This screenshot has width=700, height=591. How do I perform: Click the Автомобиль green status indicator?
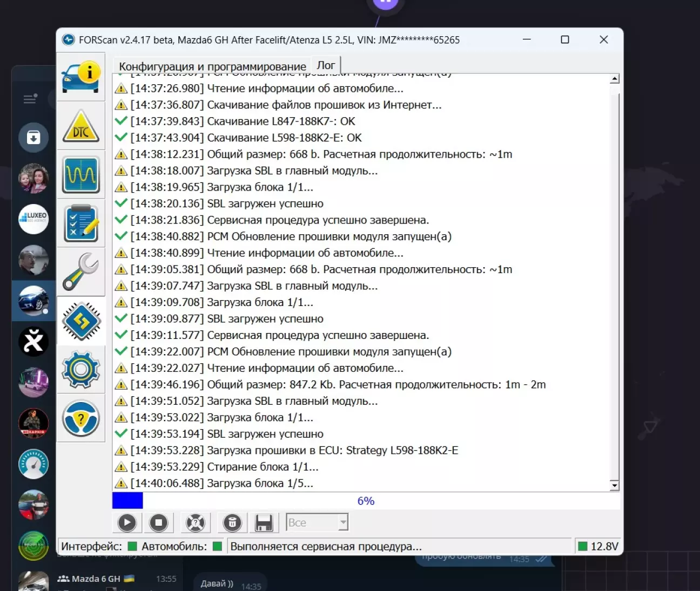point(218,546)
